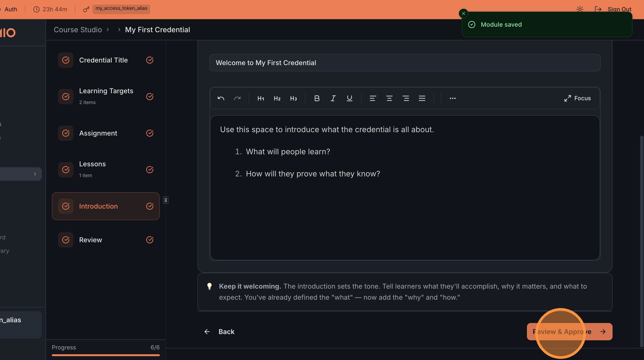Click Credential Title completion checkmark
The image size is (644, 360).
[x=149, y=60]
